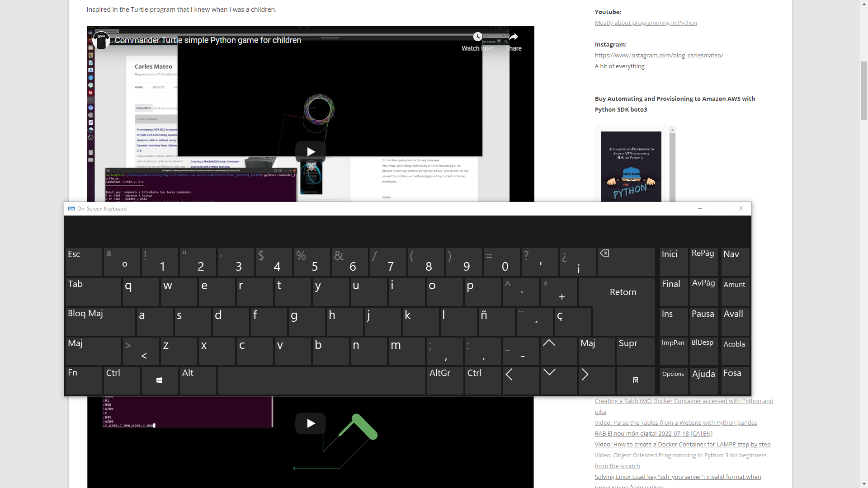Play the Commander Turtle YouTube video

[311, 152]
